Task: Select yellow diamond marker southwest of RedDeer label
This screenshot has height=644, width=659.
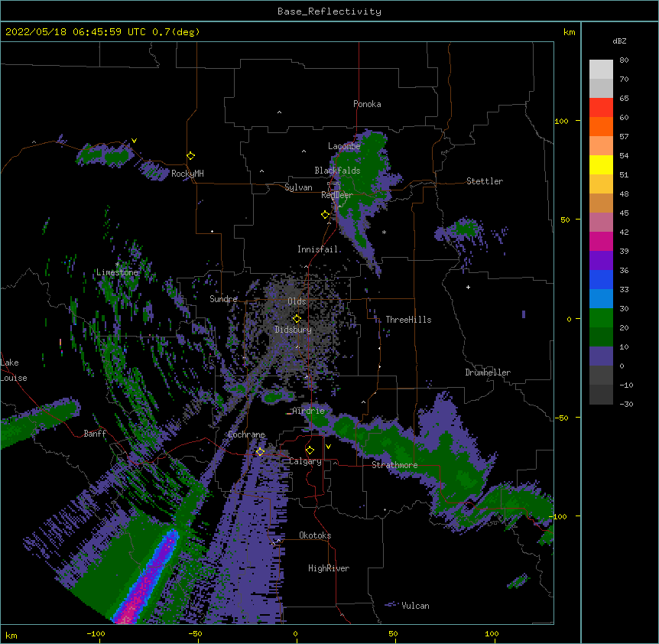Action: click(325, 215)
